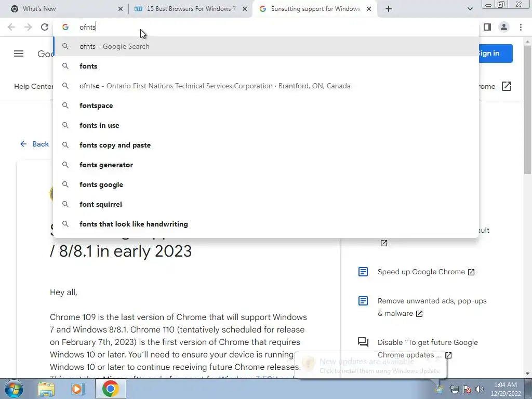This screenshot has height=399, width=532.
Task: Choose the 'fonts' suggestion
Action: [x=266, y=66]
